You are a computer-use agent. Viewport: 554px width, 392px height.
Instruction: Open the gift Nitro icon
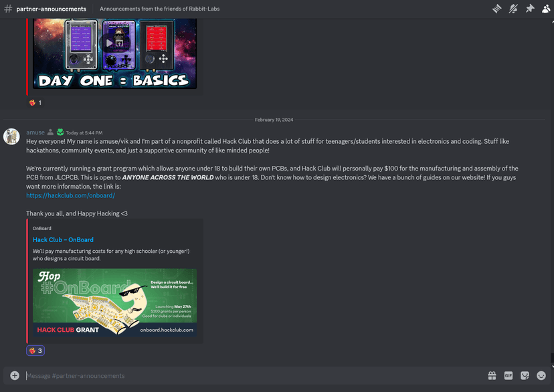tap(492, 375)
